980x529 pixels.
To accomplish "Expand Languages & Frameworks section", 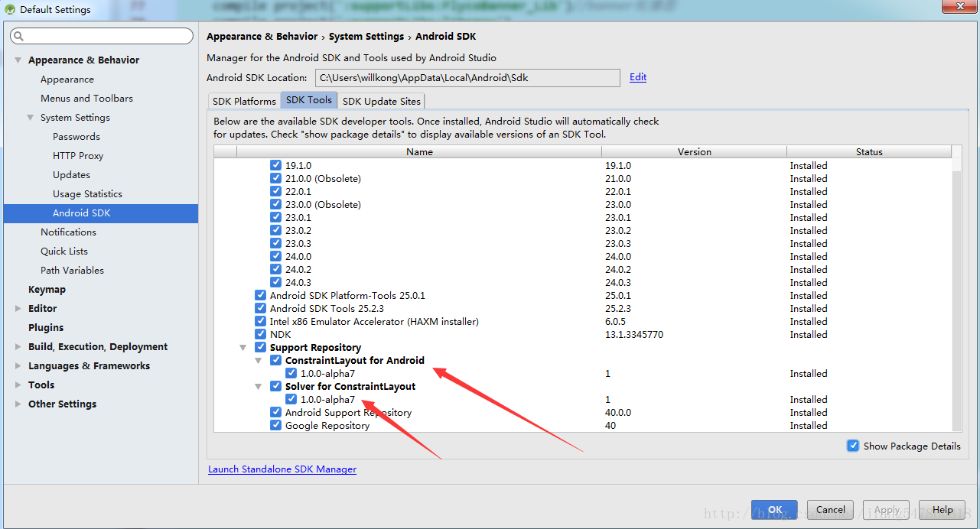I will pyautogui.click(x=18, y=365).
